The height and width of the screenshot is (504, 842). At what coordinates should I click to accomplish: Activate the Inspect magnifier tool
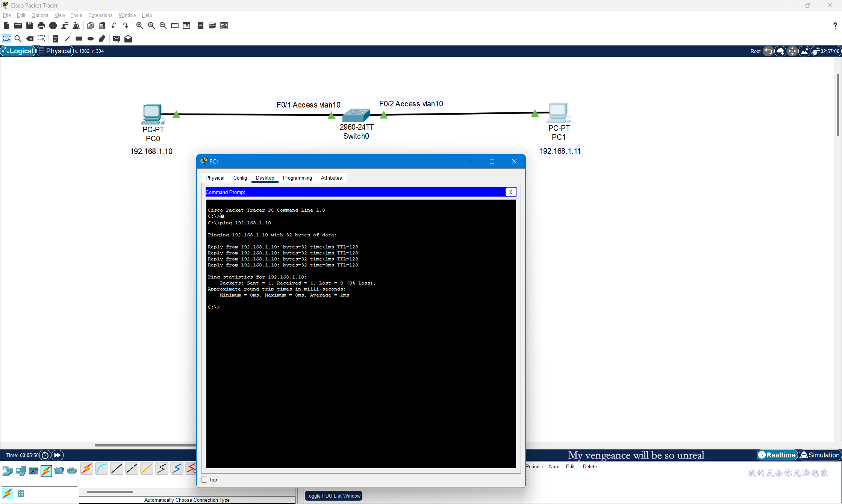[18, 39]
